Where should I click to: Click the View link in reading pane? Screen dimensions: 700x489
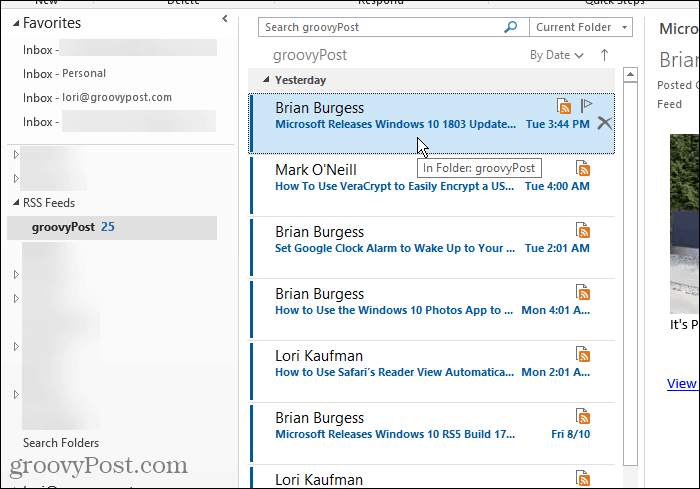click(x=682, y=384)
